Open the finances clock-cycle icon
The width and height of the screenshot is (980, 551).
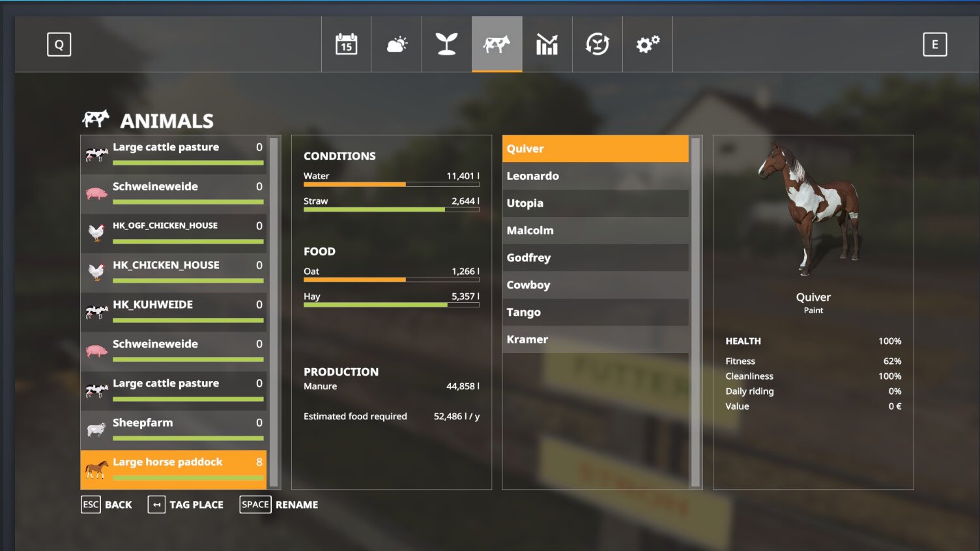[597, 44]
